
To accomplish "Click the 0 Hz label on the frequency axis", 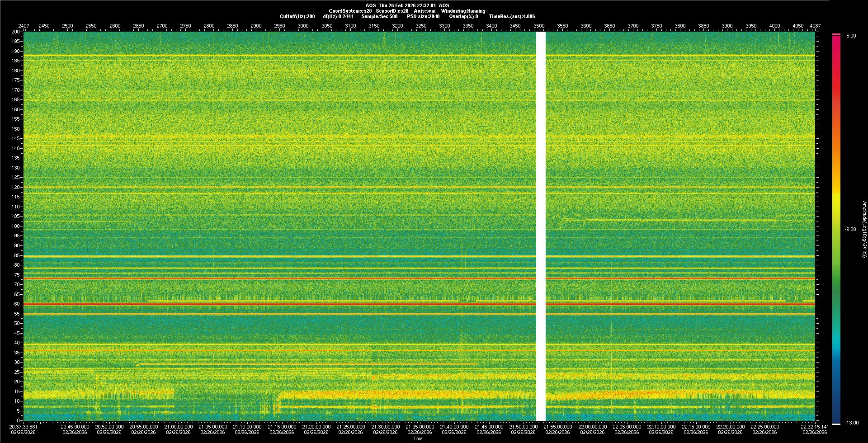I will coord(18,420).
